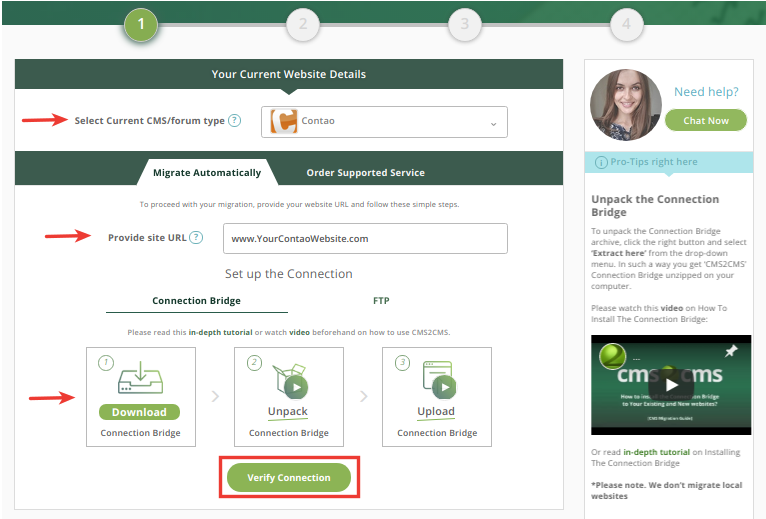Image resolution: width=766 pixels, height=519 pixels.
Task: Select the FTP connection tab
Action: click(x=381, y=301)
